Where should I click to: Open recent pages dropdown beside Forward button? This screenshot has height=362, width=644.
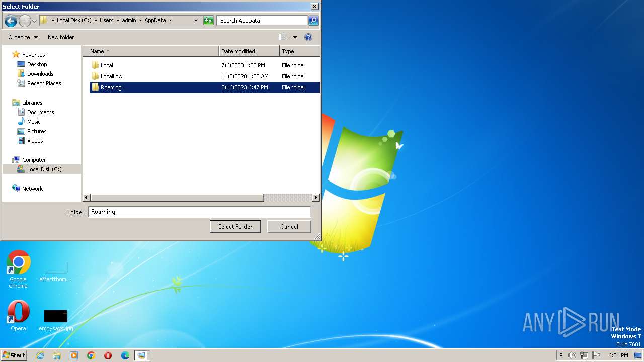(x=34, y=21)
